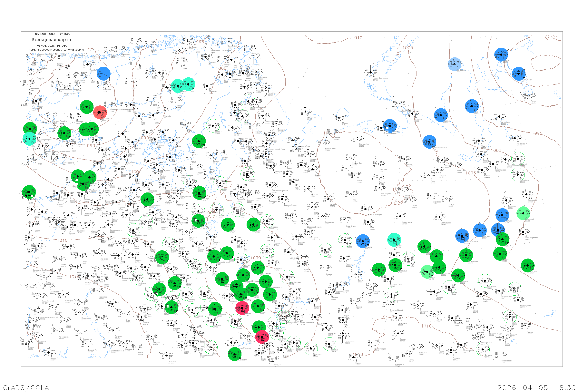Select the blue circle near Trondheim

(103, 73)
